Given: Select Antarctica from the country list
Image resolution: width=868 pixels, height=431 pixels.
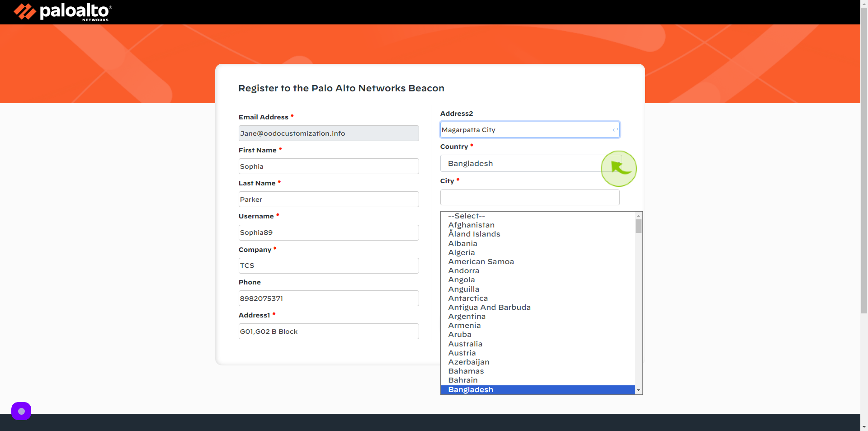Looking at the screenshot, I should pyautogui.click(x=538, y=298).
